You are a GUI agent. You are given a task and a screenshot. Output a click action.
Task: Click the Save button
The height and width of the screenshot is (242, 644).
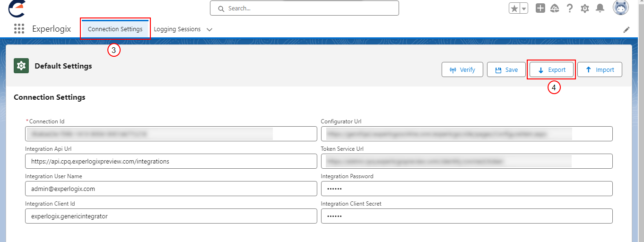(506, 69)
